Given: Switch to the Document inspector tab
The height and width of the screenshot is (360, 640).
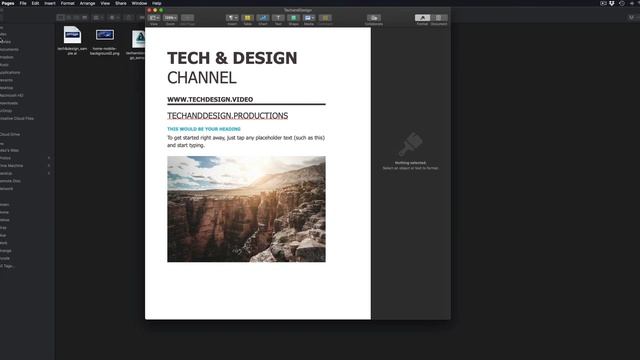Looking at the screenshot, I should click(439, 18).
